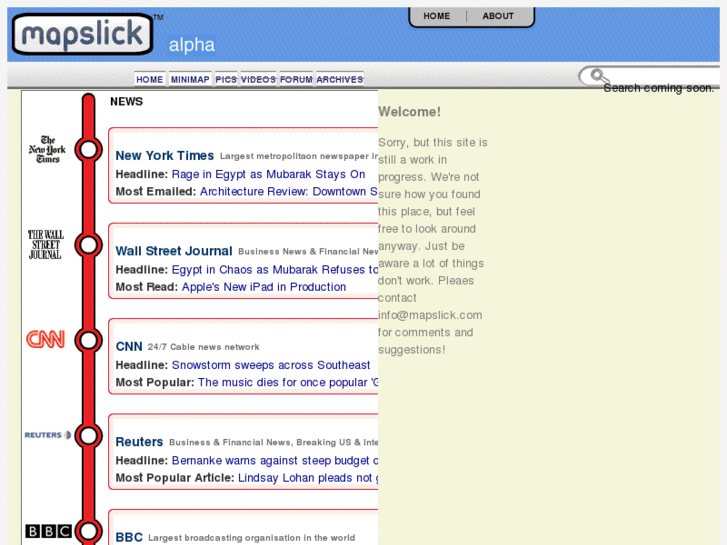Click the Reuters logo
Image resolution: width=727 pixels, height=545 pixels.
pyautogui.click(x=48, y=435)
